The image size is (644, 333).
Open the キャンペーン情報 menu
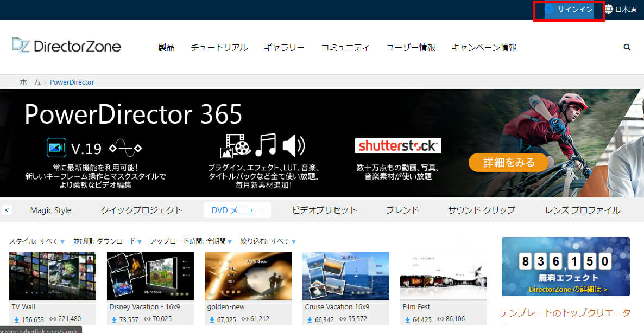[x=484, y=48]
